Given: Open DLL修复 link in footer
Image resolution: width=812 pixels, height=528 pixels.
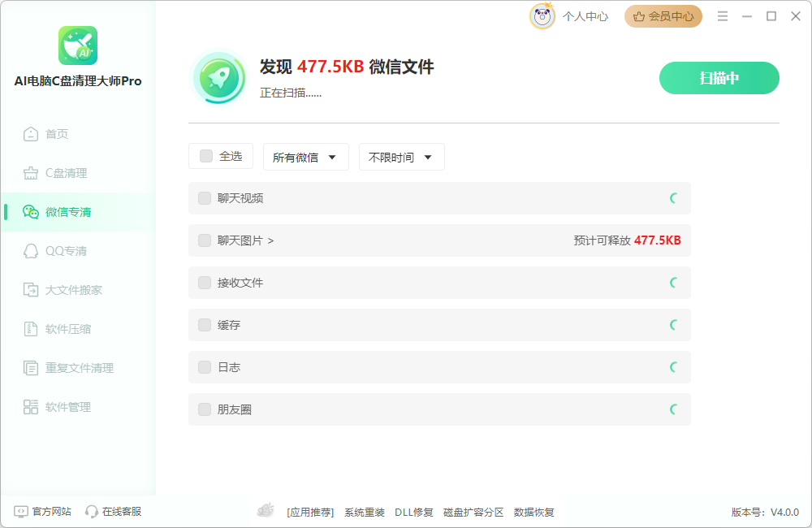Looking at the screenshot, I should click(x=414, y=512).
